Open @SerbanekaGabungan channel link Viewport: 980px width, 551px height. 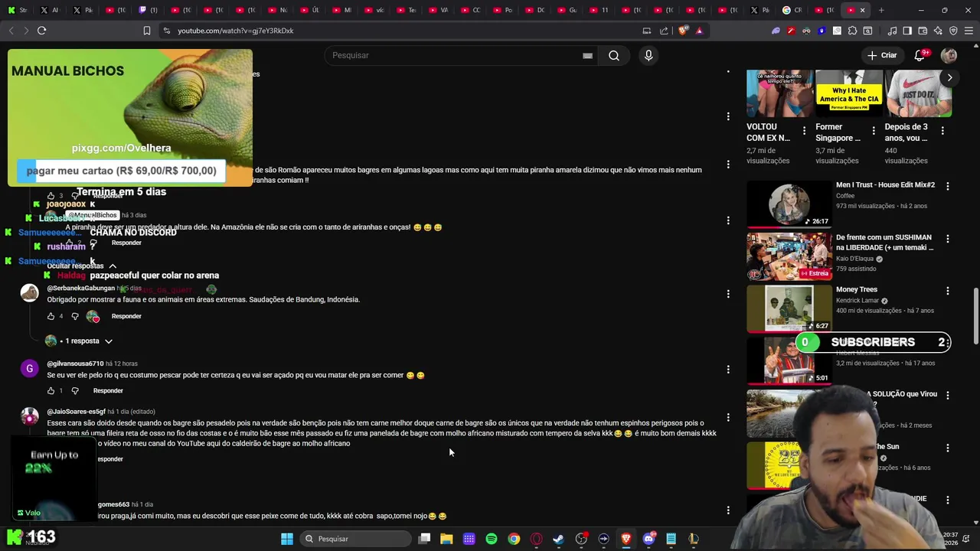point(80,289)
